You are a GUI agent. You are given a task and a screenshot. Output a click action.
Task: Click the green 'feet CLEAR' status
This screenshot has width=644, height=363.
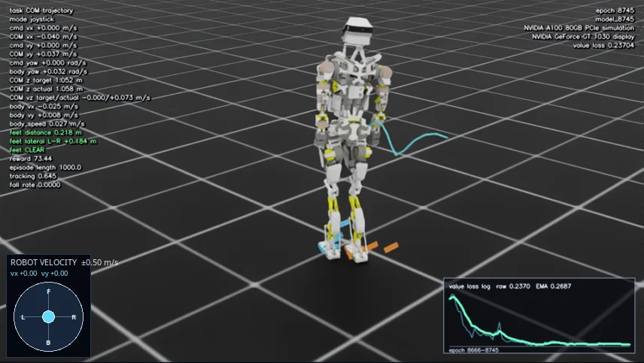[27, 150]
